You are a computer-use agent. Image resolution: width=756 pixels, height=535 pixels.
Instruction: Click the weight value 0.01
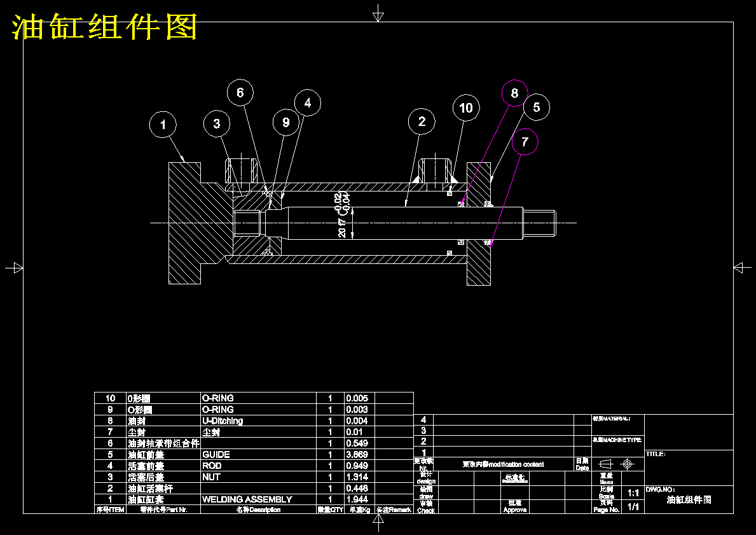(354, 432)
